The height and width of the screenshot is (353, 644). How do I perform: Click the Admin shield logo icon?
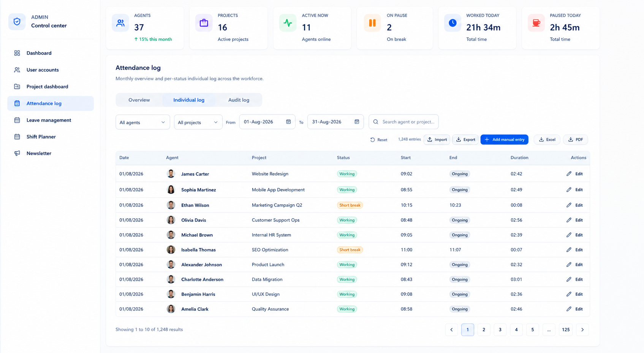pyautogui.click(x=17, y=22)
